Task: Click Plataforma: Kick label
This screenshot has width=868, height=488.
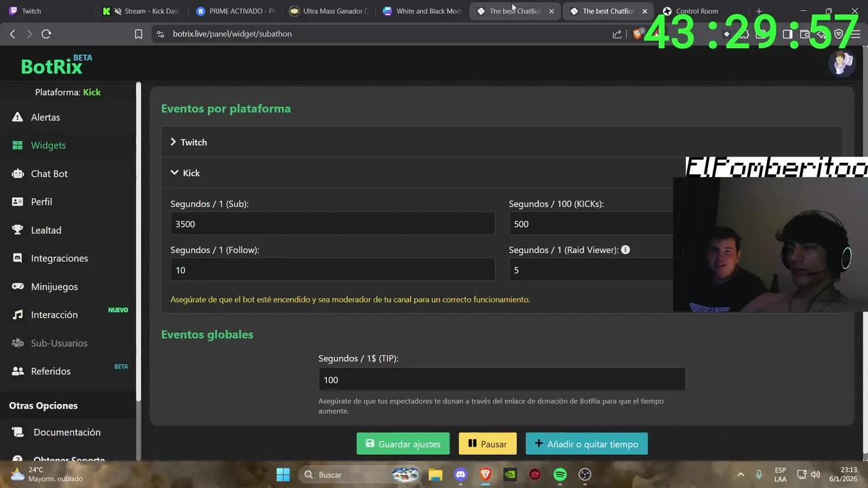Action: tap(68, 92)
